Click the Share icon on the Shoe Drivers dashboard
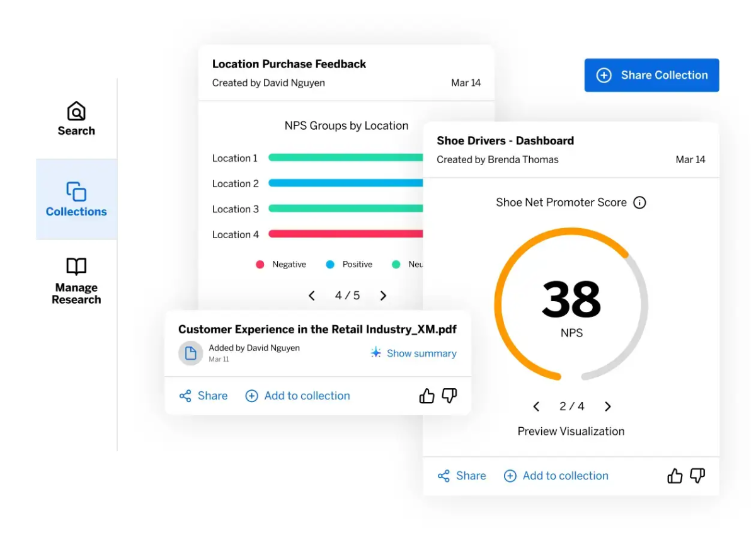This screenshot has width=756, height=540. point(444,476)
